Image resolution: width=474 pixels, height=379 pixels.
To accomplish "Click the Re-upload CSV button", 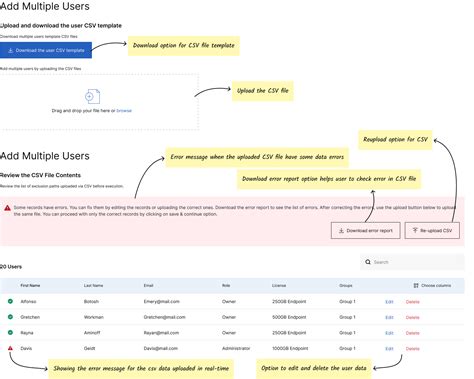I will pyautogui.click(x=432, y=230).
